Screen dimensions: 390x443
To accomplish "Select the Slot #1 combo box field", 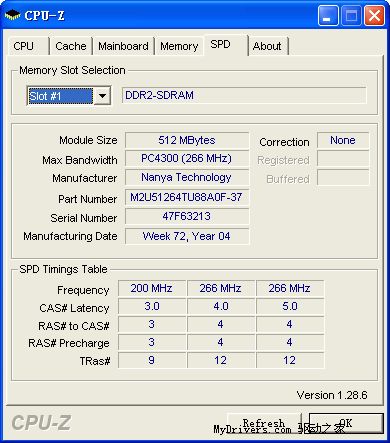I will [x=69, y=96].
